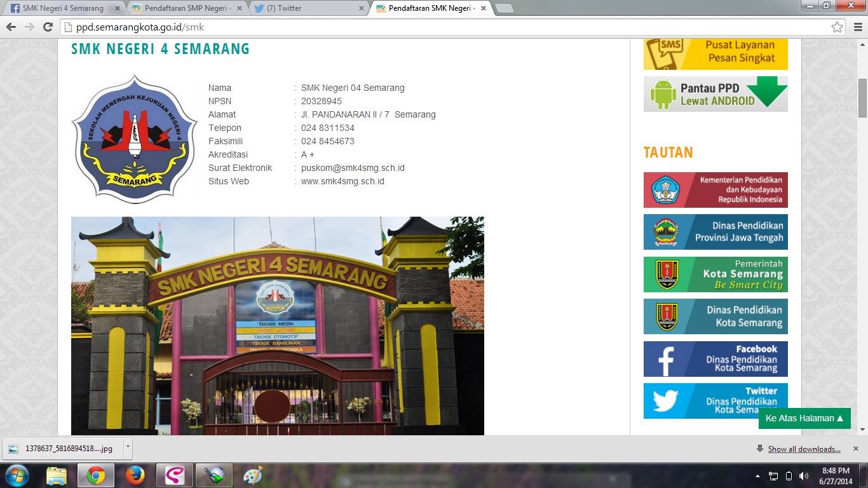Expand the download item options arrow

128,448
